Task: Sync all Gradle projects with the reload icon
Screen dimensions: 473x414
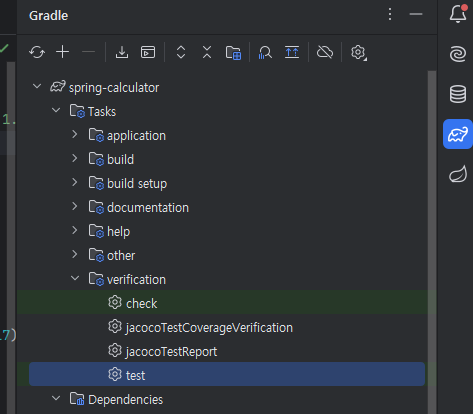Action: coord(37,52)
